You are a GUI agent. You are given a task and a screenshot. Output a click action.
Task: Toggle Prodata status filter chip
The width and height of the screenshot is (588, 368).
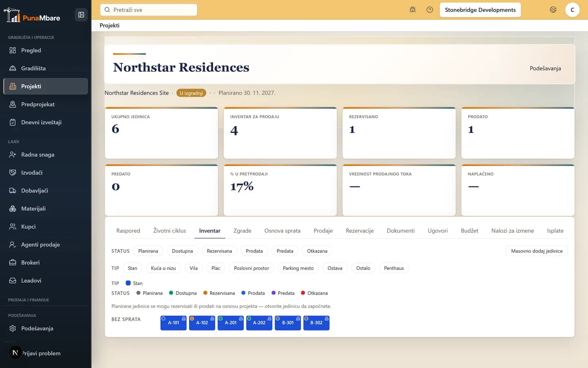[x=254, y=251]
